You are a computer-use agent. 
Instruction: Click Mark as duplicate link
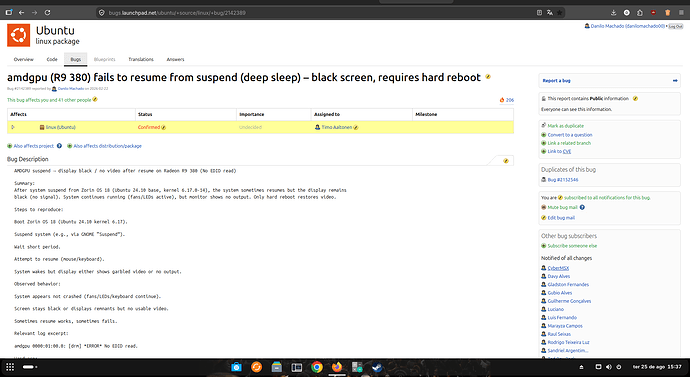coord(565,126)
